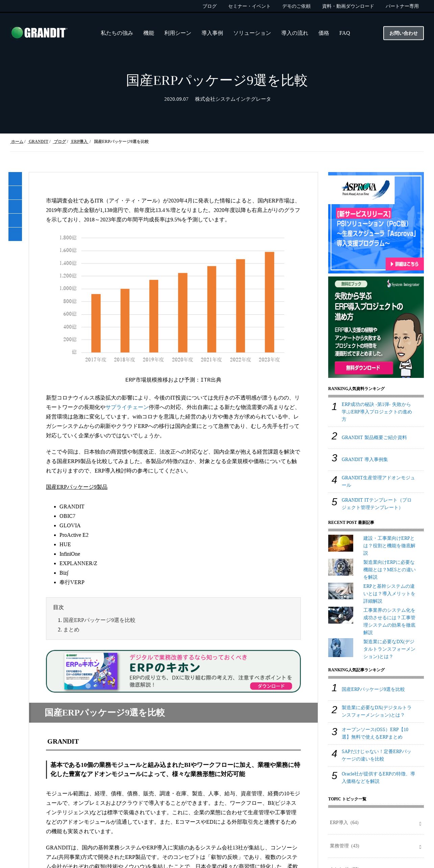This screenshot has height=868, width=434.
Task: Click thumbnail of 工事業界のシステム化 post
Action: click(x=341, y=615)
